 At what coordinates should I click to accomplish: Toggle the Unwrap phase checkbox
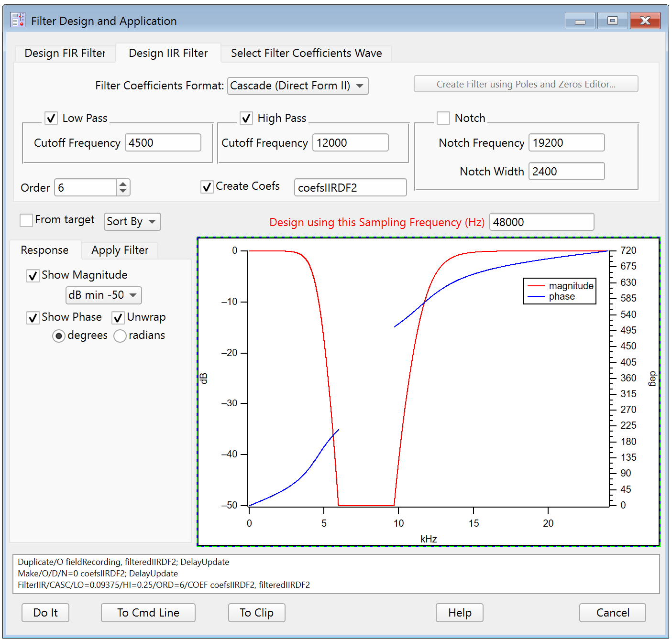(118, 318)
